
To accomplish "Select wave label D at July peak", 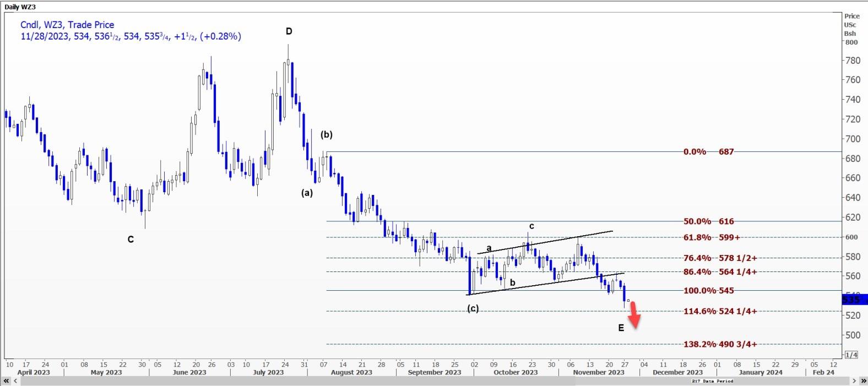I will pos(289,31).
